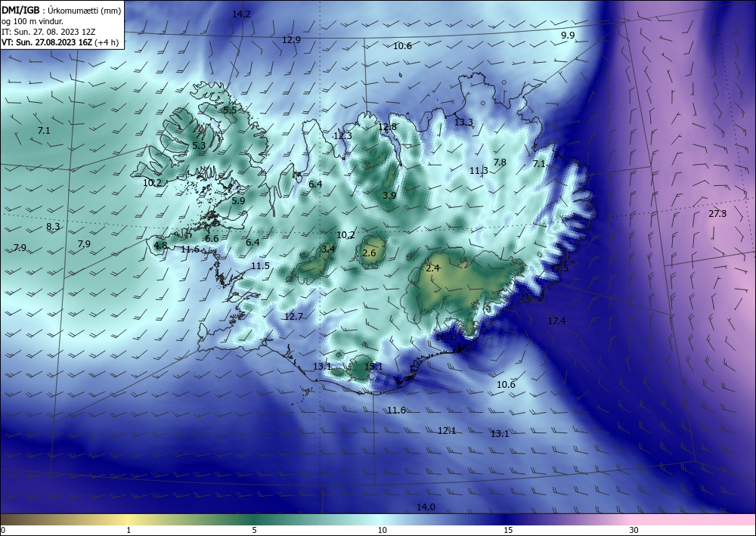
Task: Click the color scale tick label 1
Action: pyautogui.click(x=129, y=530)
